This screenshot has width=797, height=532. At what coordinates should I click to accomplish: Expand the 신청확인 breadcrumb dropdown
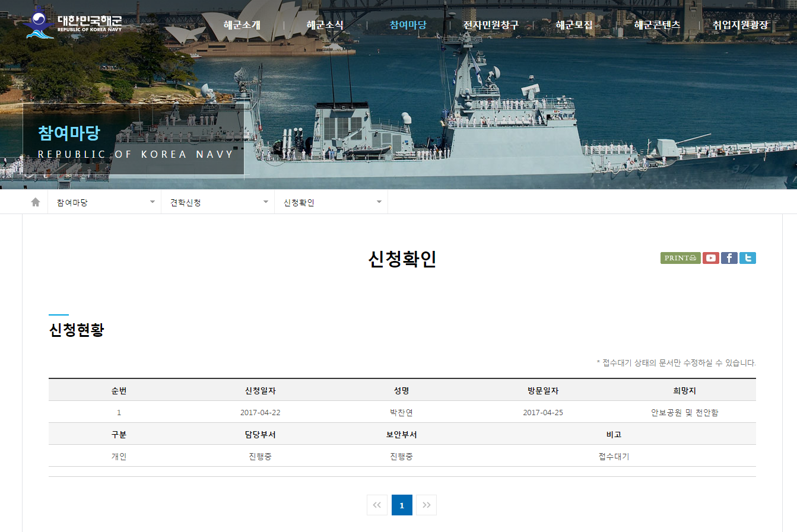[331, 202]
